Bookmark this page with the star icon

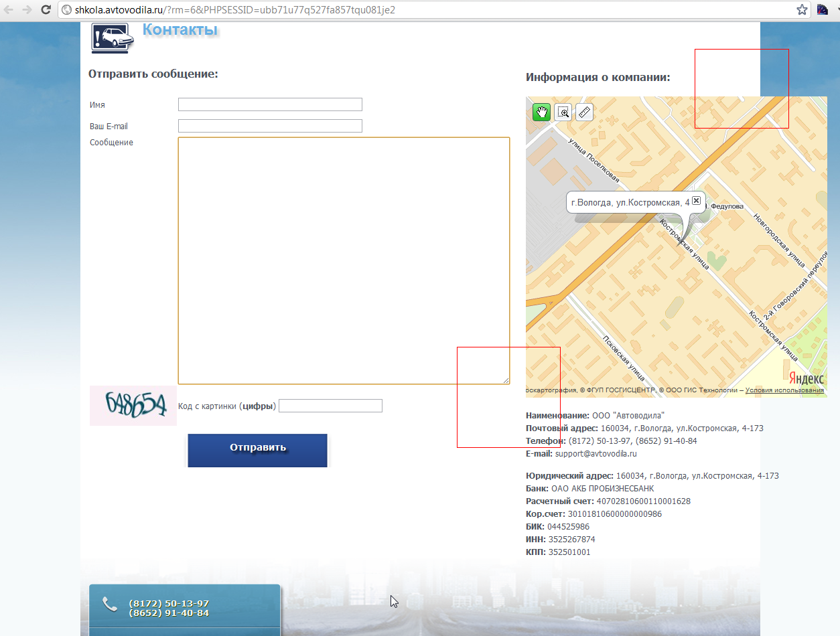coord(802,10)
